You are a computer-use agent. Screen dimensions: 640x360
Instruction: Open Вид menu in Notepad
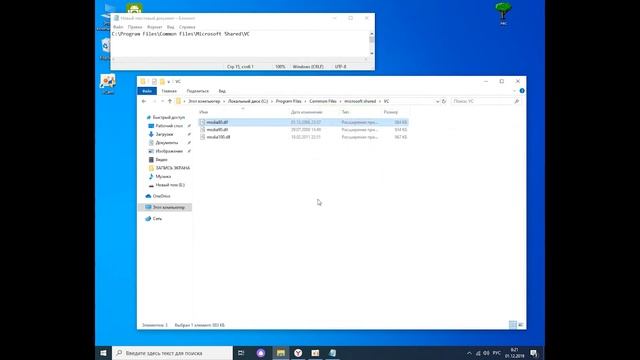171,27
